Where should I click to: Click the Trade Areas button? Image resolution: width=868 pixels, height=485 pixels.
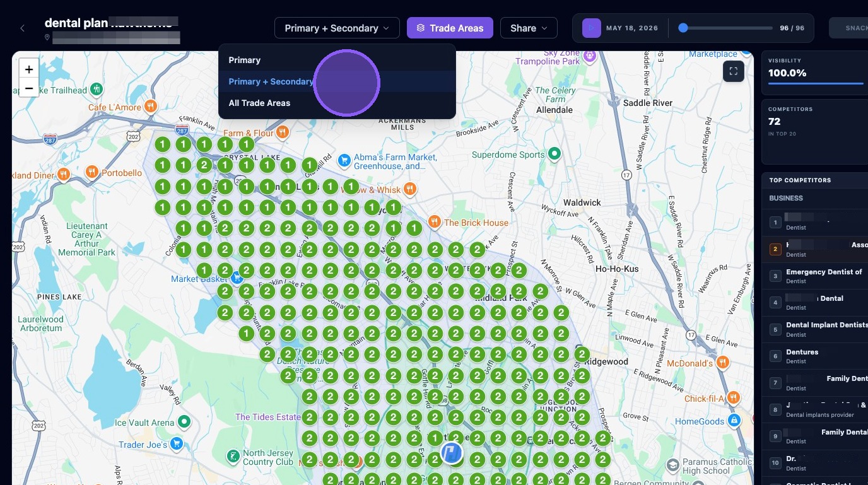450,28
